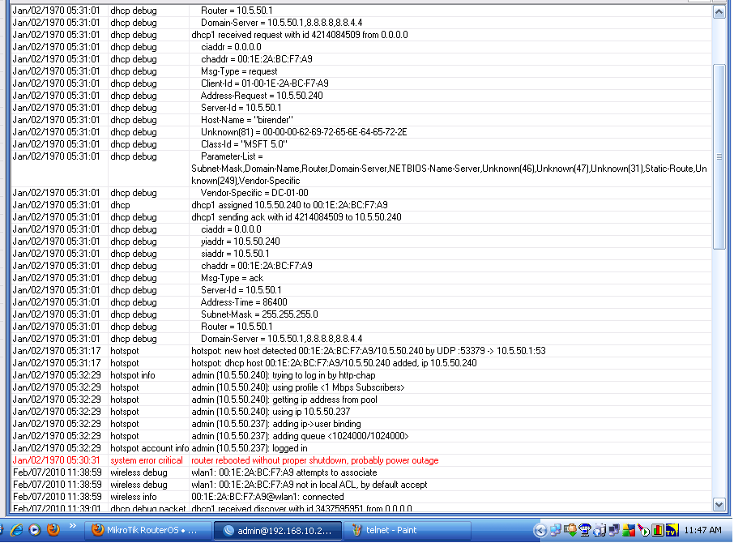Select 'adding queue <1024000/1024000>' row
This screenshot has height=560, width=734.
[361, 436]
